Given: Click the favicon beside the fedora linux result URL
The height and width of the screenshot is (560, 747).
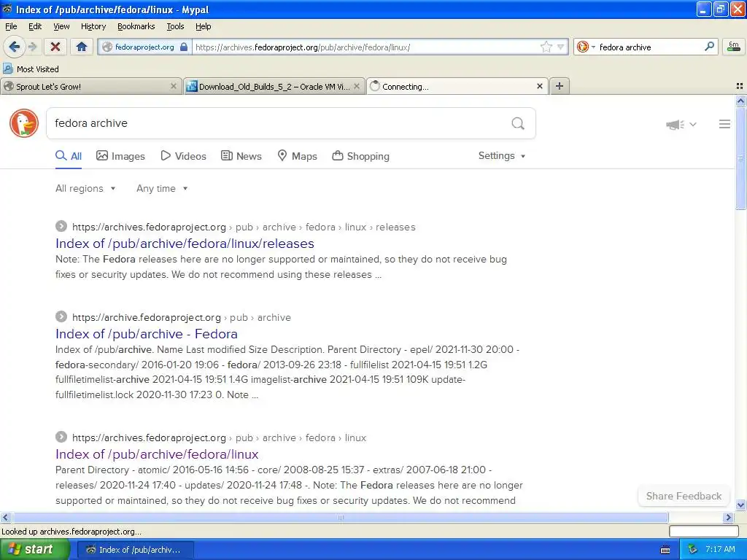Looking at the screenshot, I should [61, 437].
